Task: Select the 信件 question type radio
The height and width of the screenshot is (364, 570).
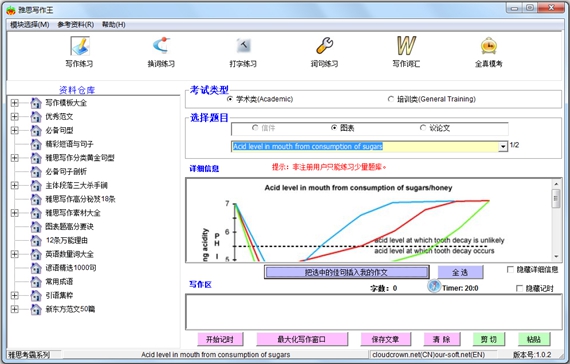Action: [255, 128]
